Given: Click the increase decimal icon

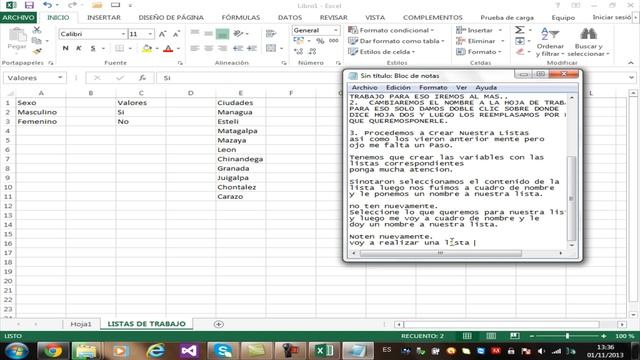Looking at the screenshot, I should pyautogui.click(x=298, y=51).
